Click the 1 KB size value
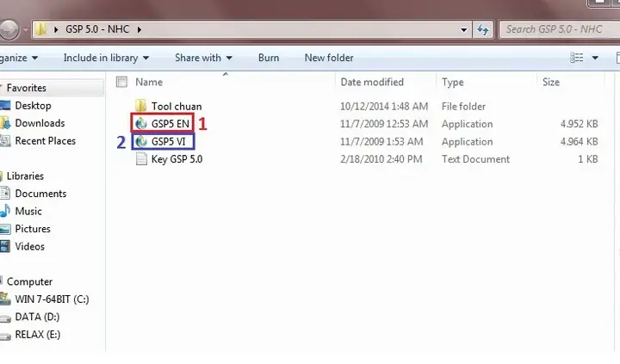 pyautogui.click(x=587, y=159)
